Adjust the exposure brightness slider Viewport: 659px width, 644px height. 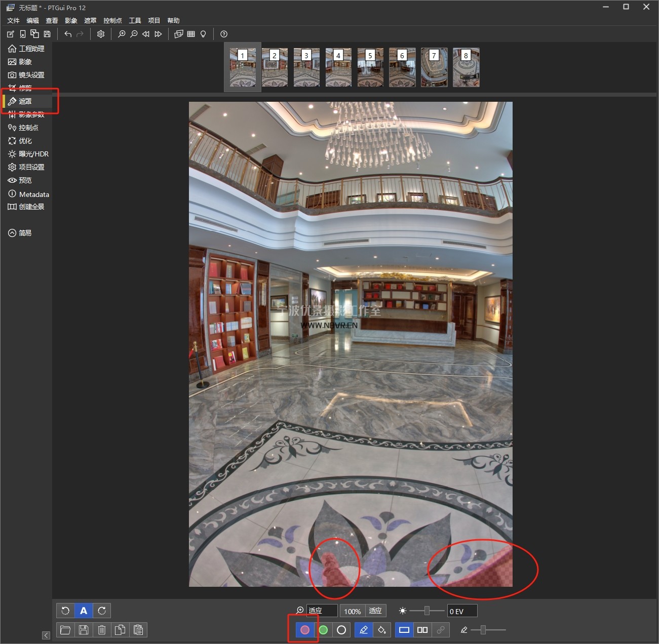pos(427,611)
